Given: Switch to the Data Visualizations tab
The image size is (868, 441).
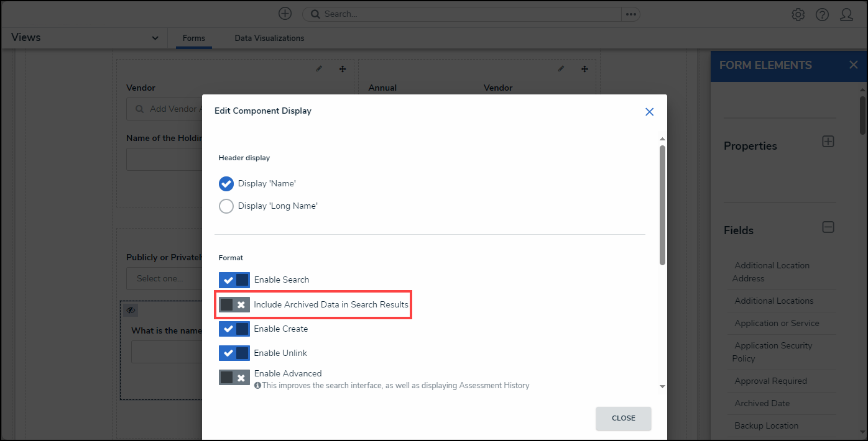Looking at the screenshot, I should click(x=269, y=39).
